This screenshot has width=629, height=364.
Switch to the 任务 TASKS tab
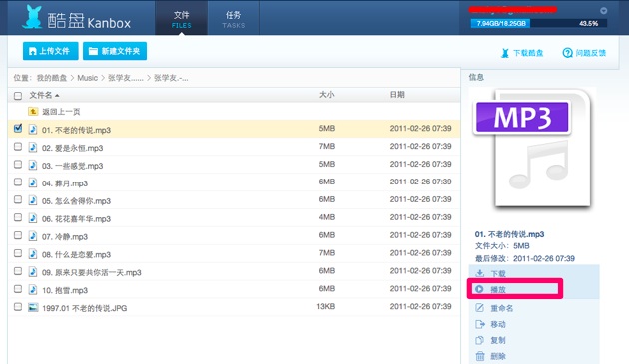[233, 18]
